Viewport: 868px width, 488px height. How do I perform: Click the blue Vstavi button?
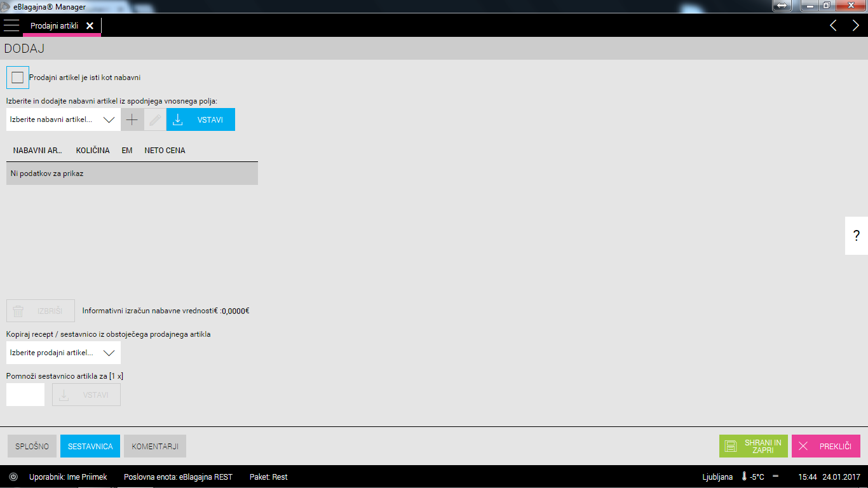[201, 119]
